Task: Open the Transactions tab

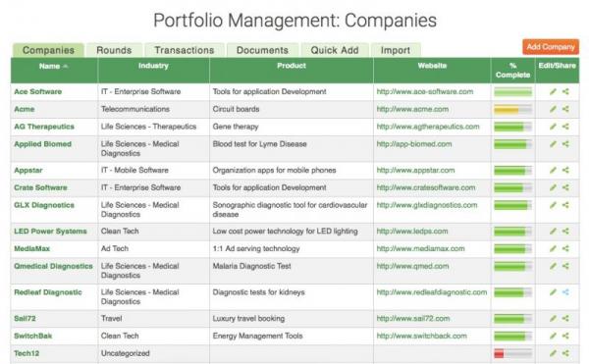Action: pyautogui.click(x=185, y=50)
